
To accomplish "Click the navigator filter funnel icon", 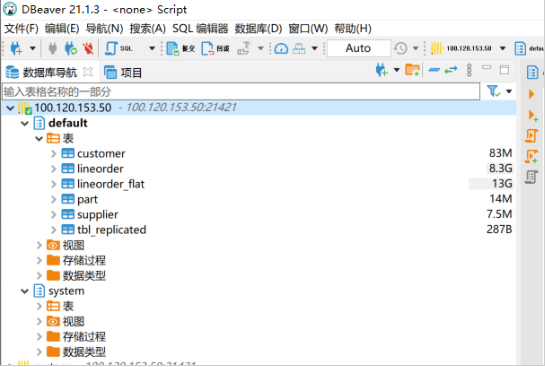I will click(493, 91).
